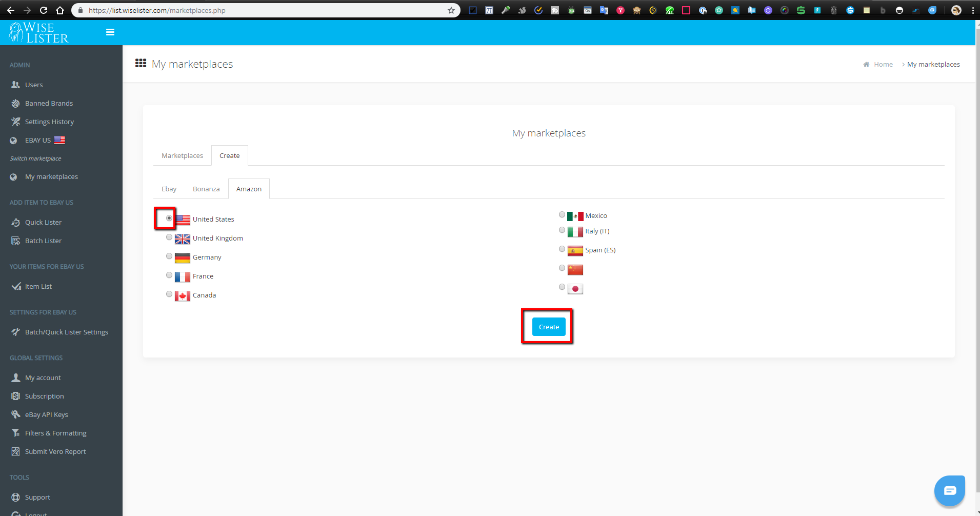
Task: Click the US flag next to EBAY US
Action: point(59,140)
